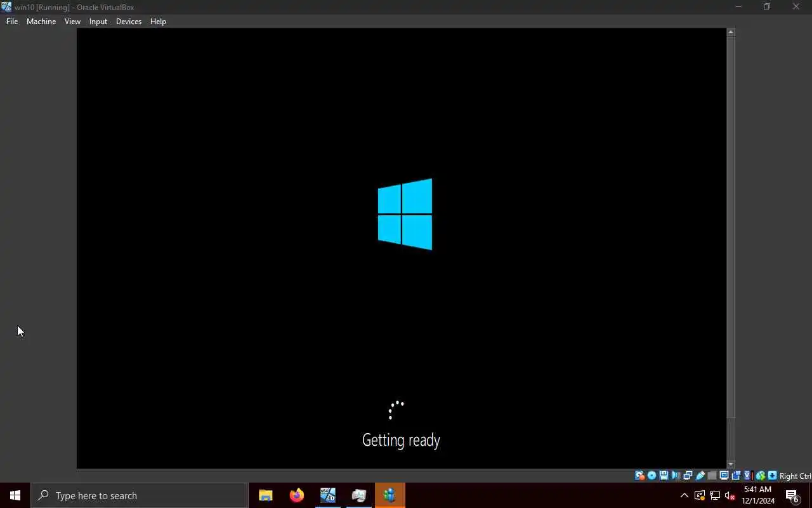Click the keyboard capture host key icon
This screenshot has height=508, width=812.
pos(772,476)
